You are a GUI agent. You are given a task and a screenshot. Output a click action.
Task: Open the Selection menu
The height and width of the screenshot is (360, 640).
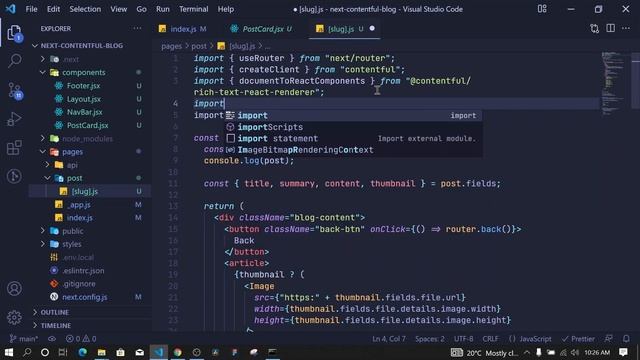[85, 9]
